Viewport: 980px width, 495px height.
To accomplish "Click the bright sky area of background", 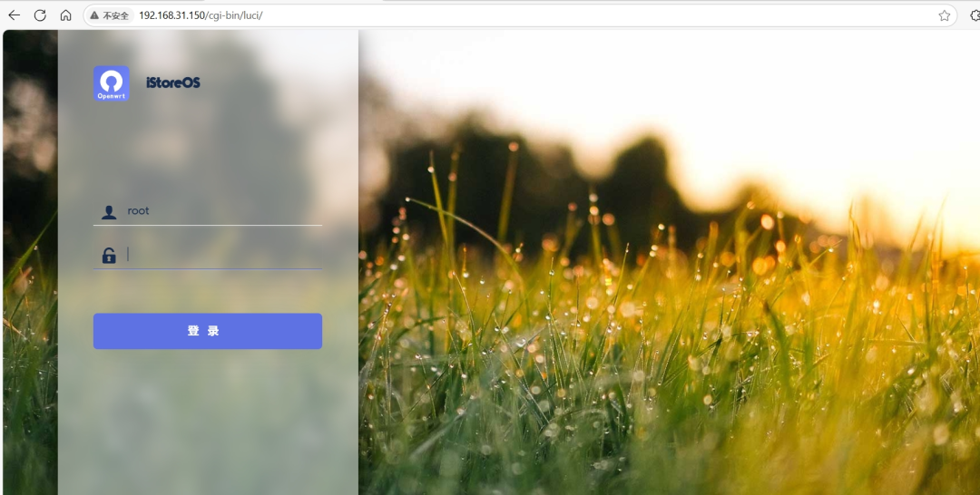I will coord(817,91).
